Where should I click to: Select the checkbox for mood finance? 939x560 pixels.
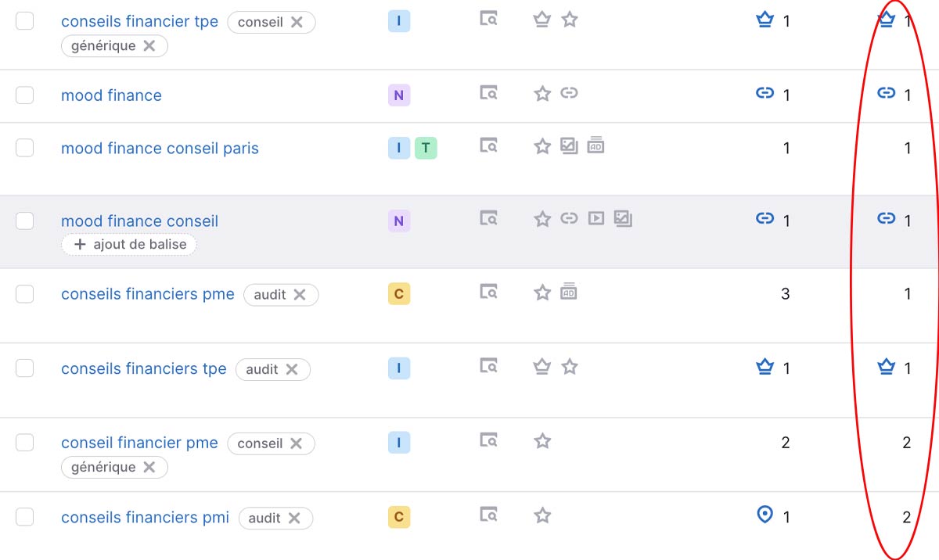pyautogui.click(x=25, y=95)
